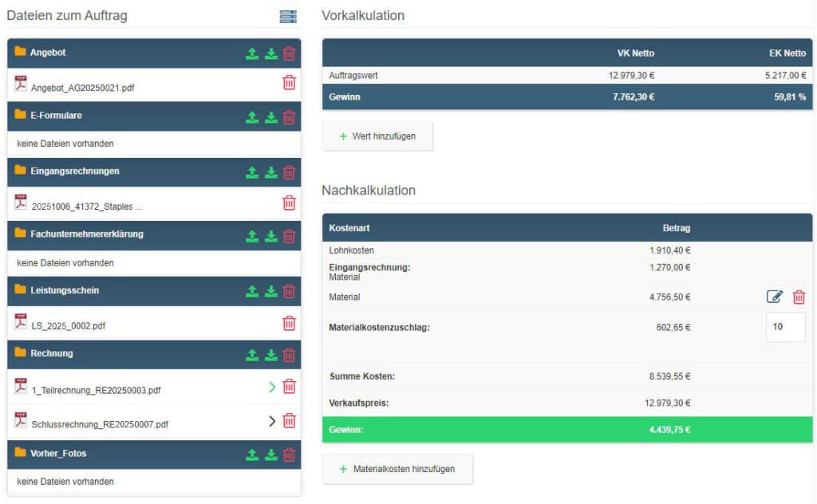Download files from the Eingangsrechnungen folder
Image resolution: width=817 pixels, height=504 pixels.
pyautogui.click(x=271, y=172)
